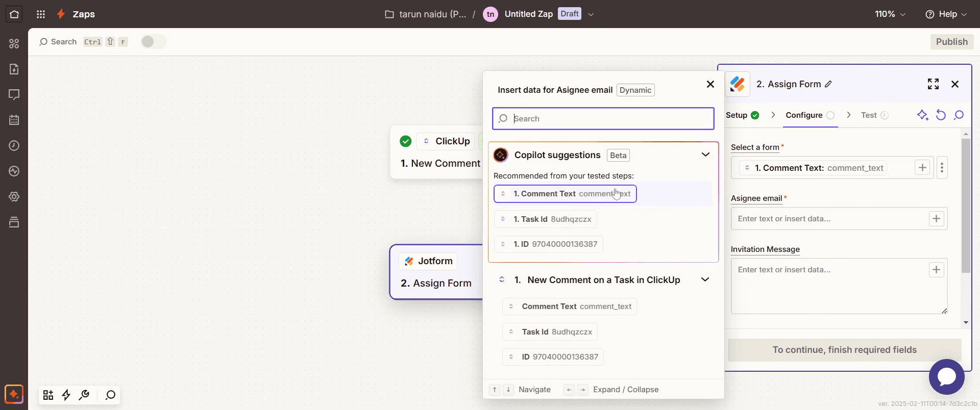This screenshot has width=980, height=410.
Task: Close the Assign Form side panel
Action: (x=955, y=84)
